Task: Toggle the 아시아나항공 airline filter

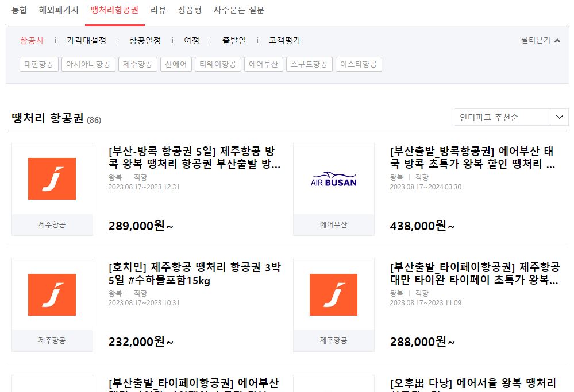Action: click(88, 64)
